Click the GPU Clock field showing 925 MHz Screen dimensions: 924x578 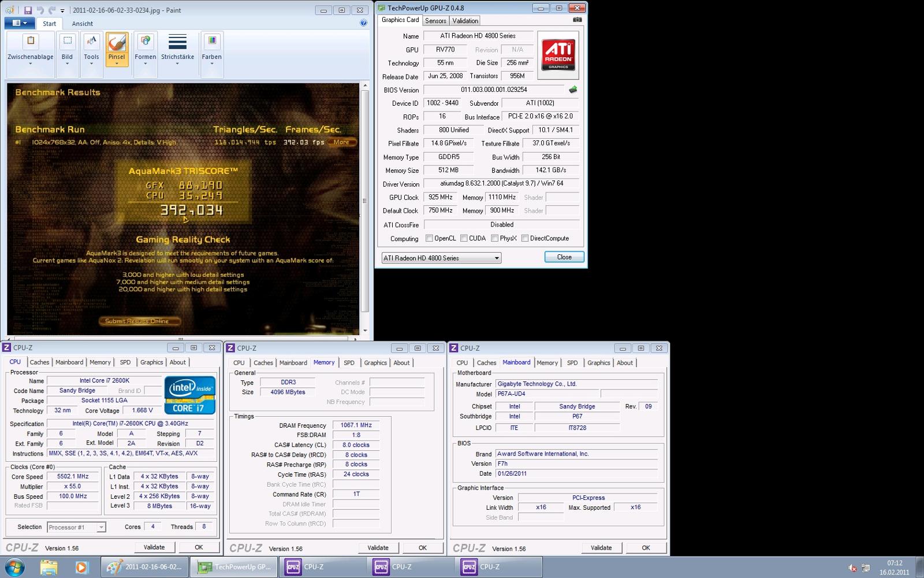[441, 197]
